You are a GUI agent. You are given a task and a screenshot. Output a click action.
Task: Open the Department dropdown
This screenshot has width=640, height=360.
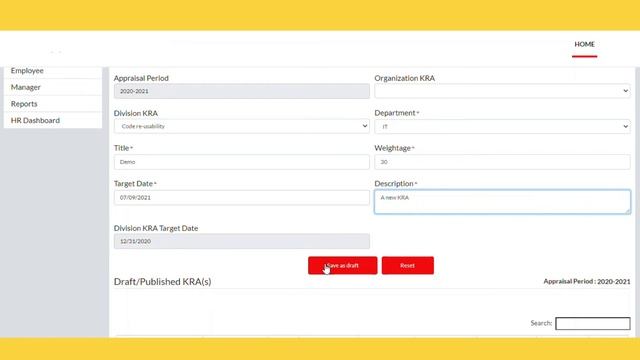(502, 127)
